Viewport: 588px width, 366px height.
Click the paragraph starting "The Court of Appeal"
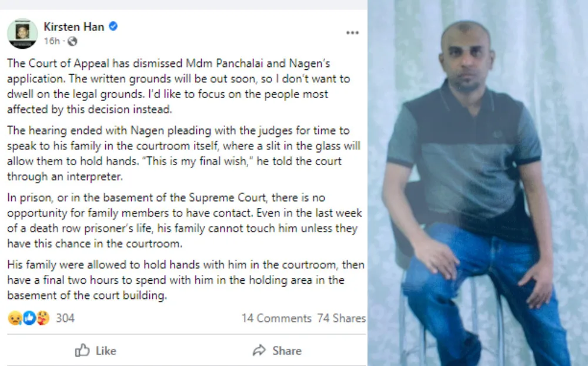coord(176,86)
